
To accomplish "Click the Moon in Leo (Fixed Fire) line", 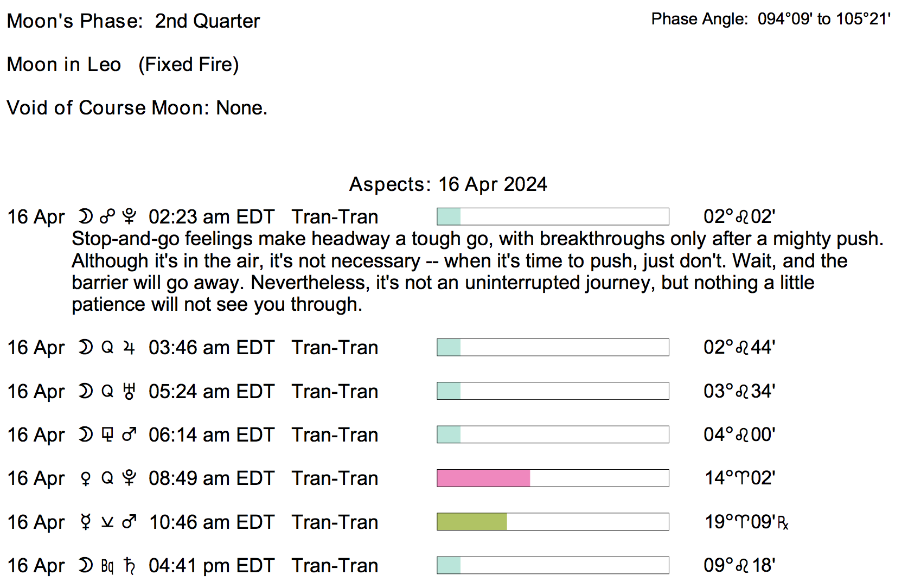I will point(123,65).
